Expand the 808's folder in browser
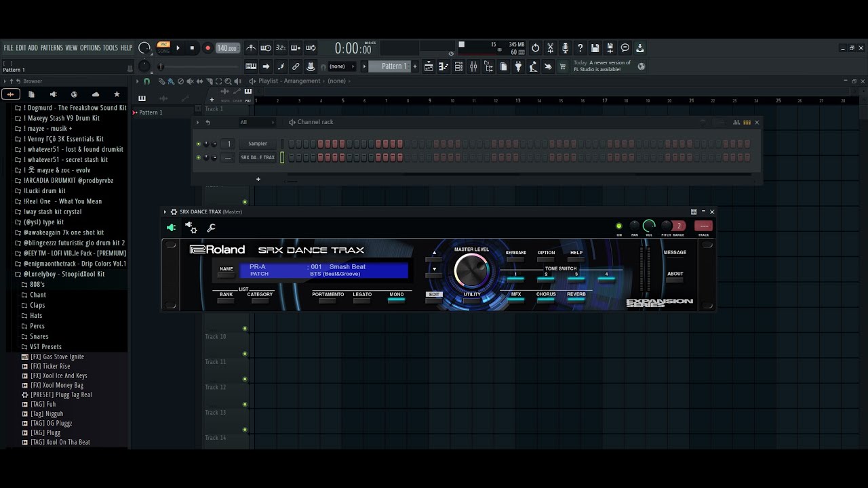 pos(37,285)
